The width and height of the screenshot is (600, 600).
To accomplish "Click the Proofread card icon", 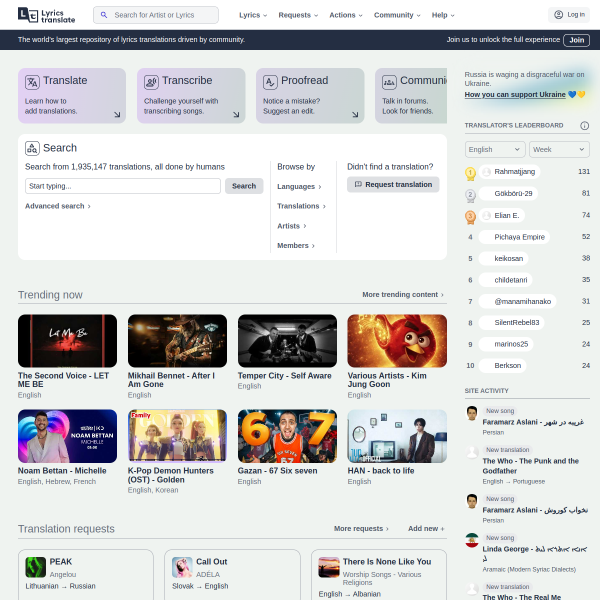I will [271, 82].
